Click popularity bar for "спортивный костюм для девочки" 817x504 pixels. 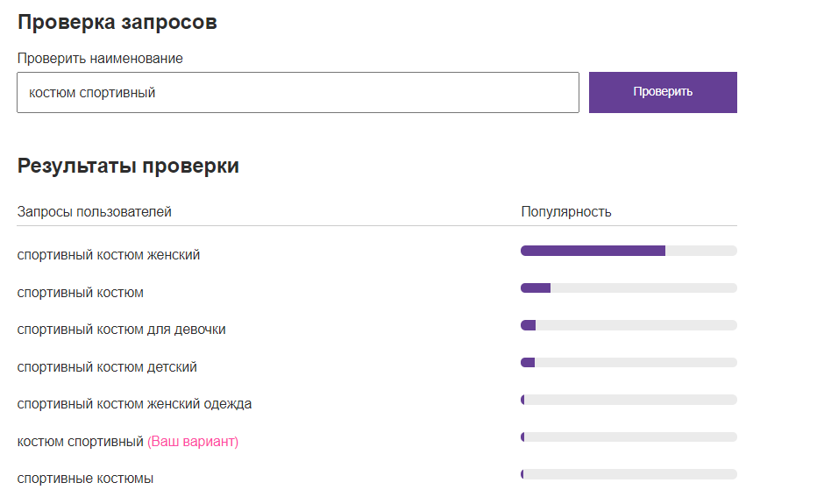click(x=629, y=325)
